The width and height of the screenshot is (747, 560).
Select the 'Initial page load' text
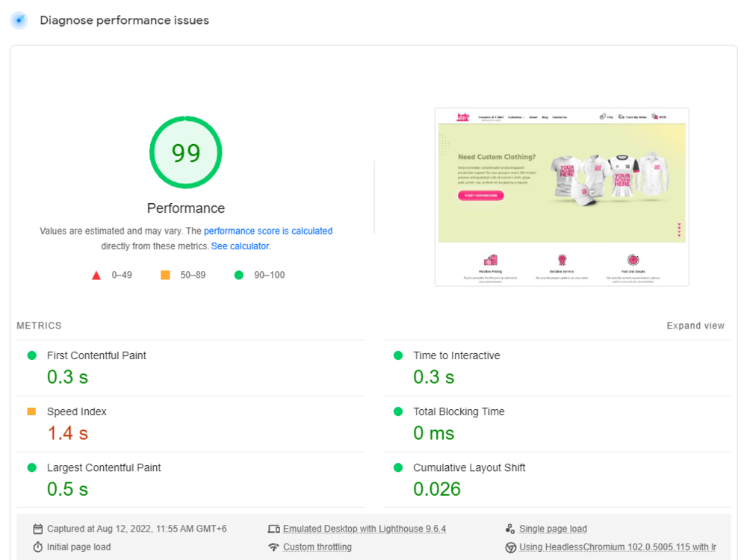(x=78, y=547)
